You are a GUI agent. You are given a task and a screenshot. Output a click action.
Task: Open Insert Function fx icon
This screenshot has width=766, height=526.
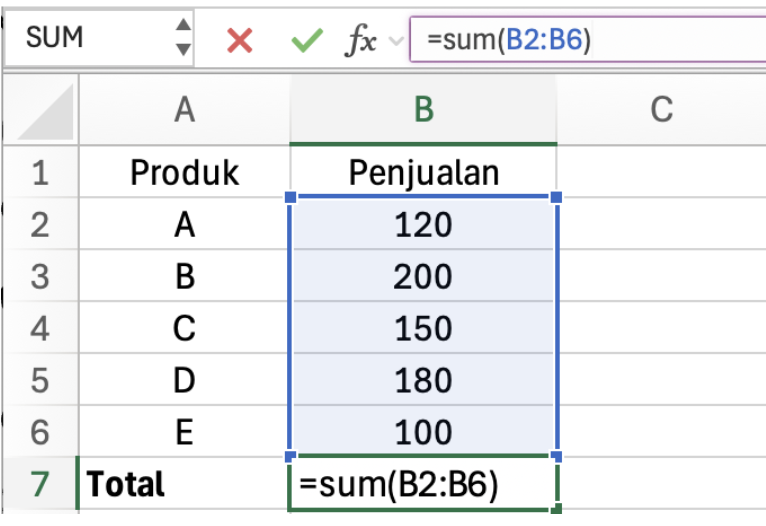361,40
